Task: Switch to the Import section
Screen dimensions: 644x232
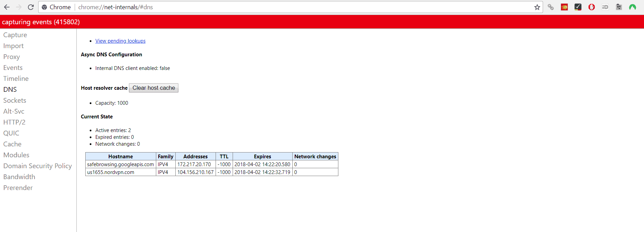Action: coord(13,46)
